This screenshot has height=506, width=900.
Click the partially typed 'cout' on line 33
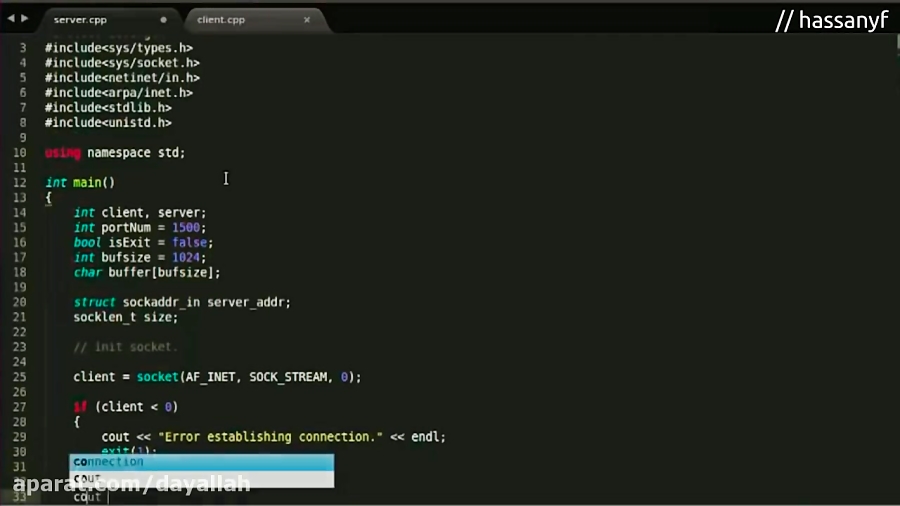point(87,497)
